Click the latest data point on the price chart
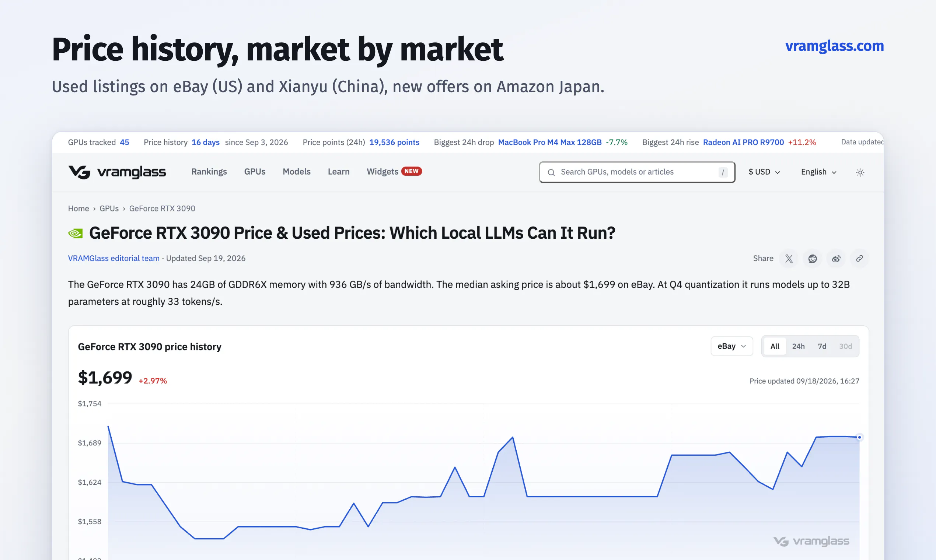The height and width of the screenshot is (560, 936). coord(859,437)
